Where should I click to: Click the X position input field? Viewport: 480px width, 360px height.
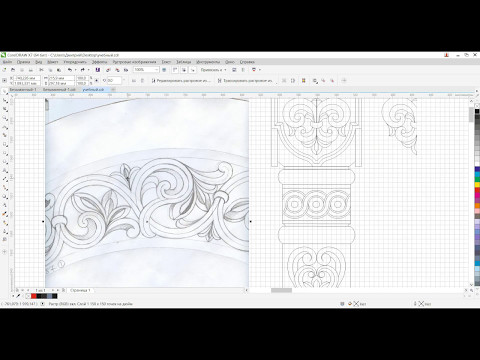click(28, 78)
